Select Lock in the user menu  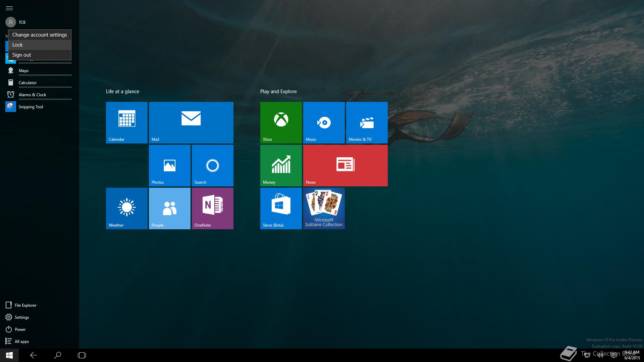(x=40, y=45)
